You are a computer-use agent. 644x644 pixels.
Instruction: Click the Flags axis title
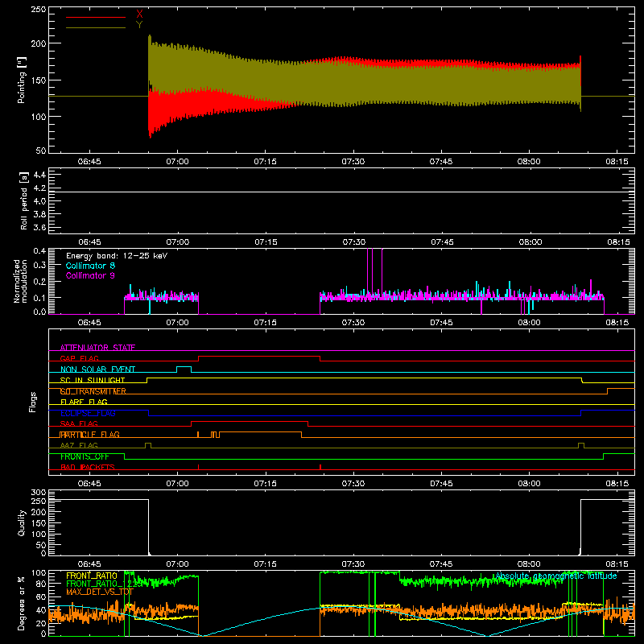(33, 402)
